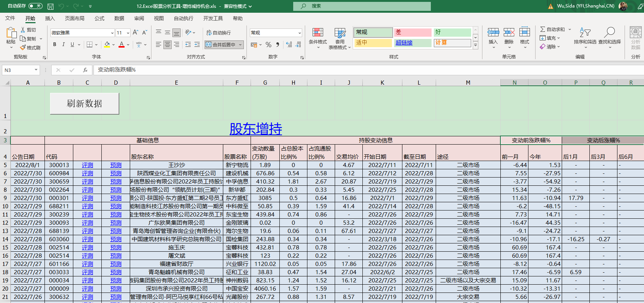Screen dimensions: 644x303
Task: Click the Decrease Decimal icon
Action: [298, 45]
